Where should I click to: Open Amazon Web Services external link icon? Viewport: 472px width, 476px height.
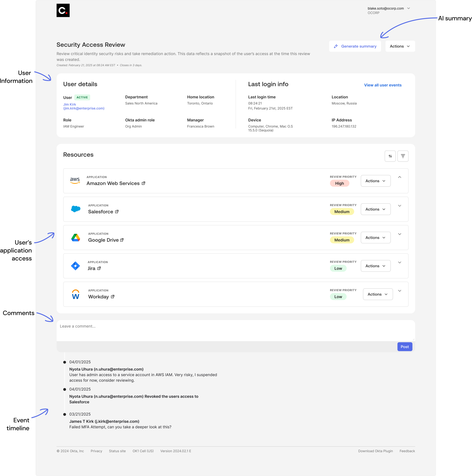pyautogui.click(x=143, y=183)
